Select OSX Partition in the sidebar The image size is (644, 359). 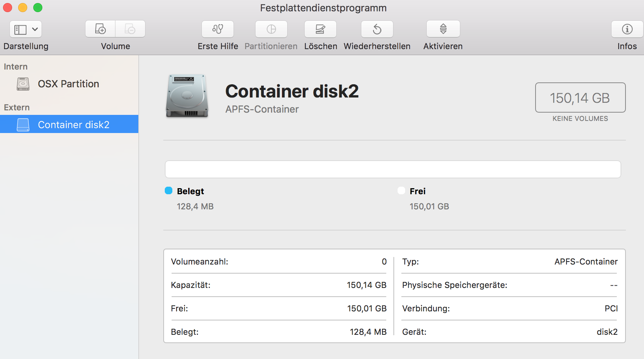point(68,84)
